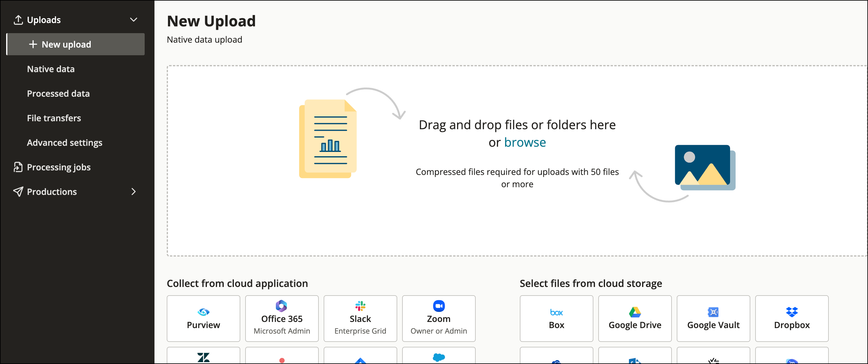868x364 pixels.
Task: Click the 'Compressed files required' note text
Action: coord(517,178)
